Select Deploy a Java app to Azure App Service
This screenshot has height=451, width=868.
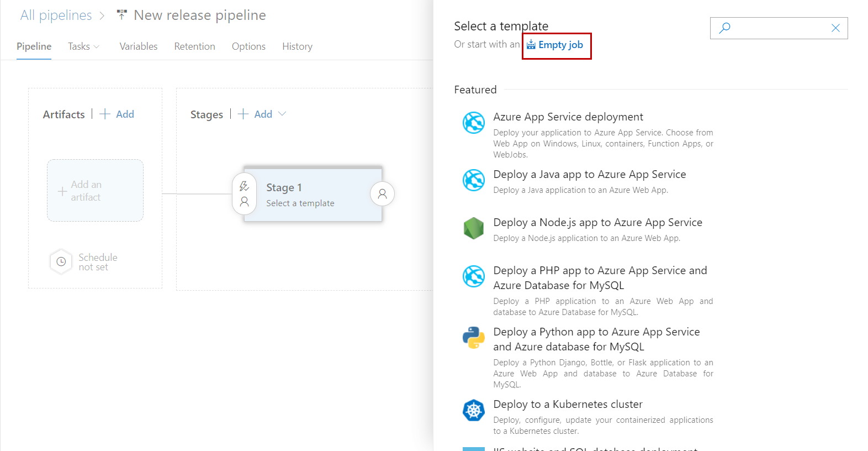pos(590,174)
